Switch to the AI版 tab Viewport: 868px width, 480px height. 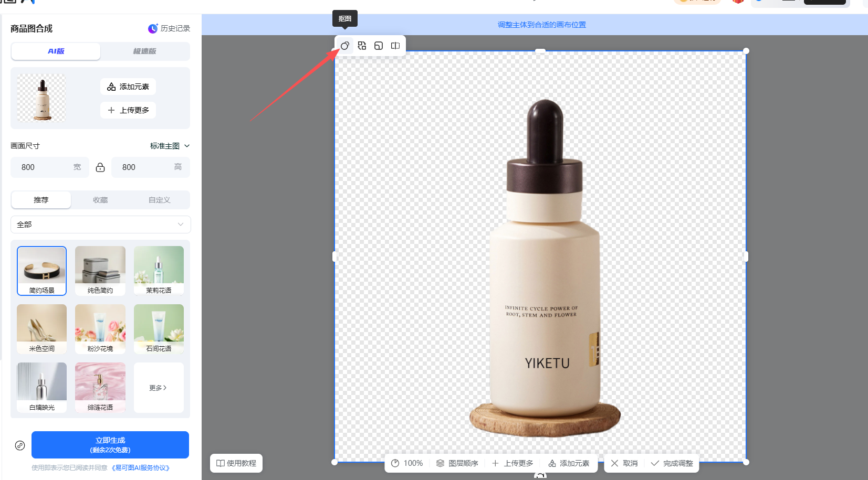point(56,51)
